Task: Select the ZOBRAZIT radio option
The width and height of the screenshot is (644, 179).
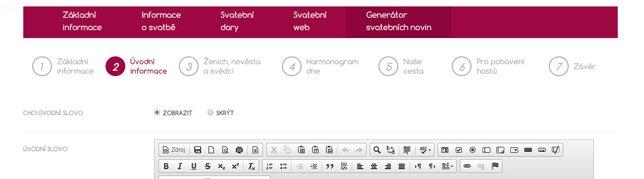Action: tap(157, 113)
